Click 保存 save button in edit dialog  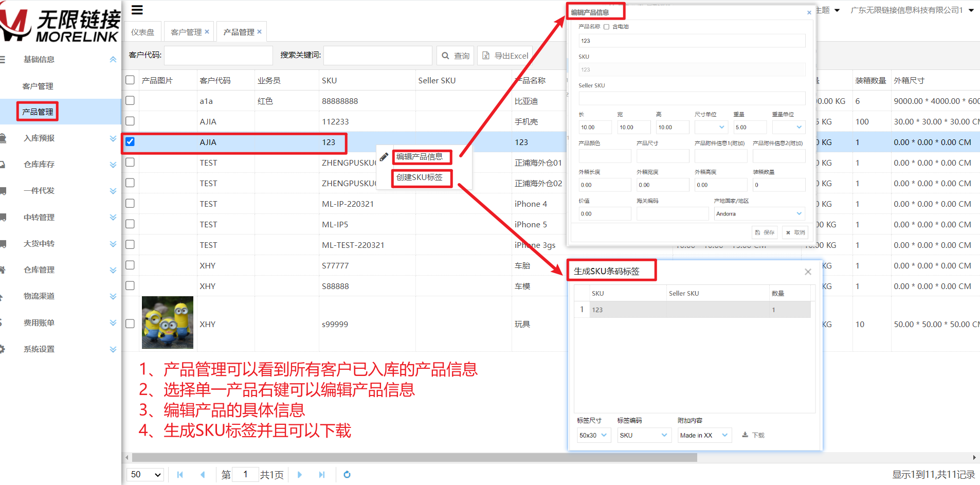pos(765,232)
